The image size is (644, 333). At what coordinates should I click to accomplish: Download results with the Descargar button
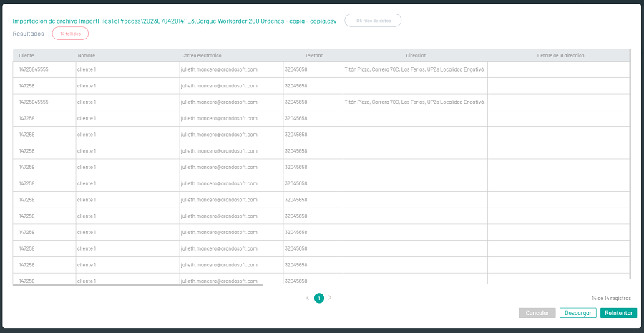(x=578, y=313)
